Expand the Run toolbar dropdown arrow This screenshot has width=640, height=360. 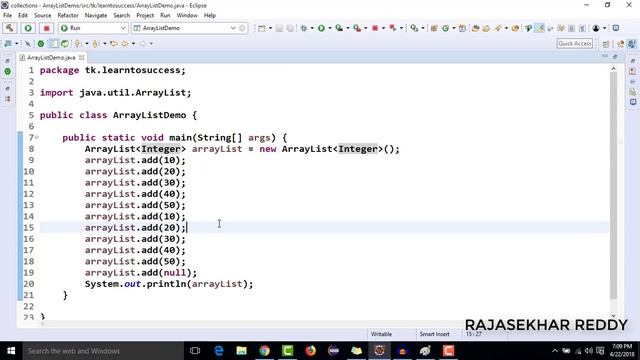(330, 28)
